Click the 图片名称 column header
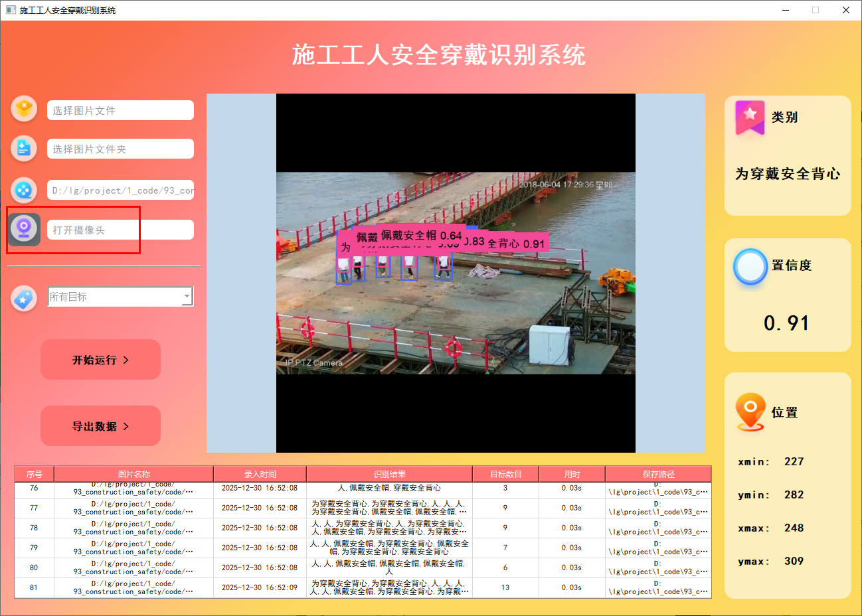This screenshot has height=616, width=862. pyautogui.click(x=133, y=474)
